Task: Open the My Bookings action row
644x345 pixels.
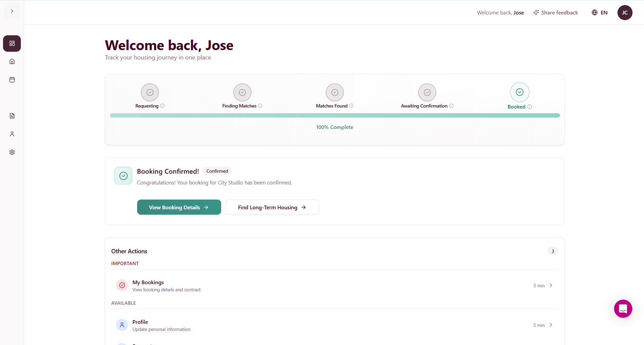Action: coord(335,286)
